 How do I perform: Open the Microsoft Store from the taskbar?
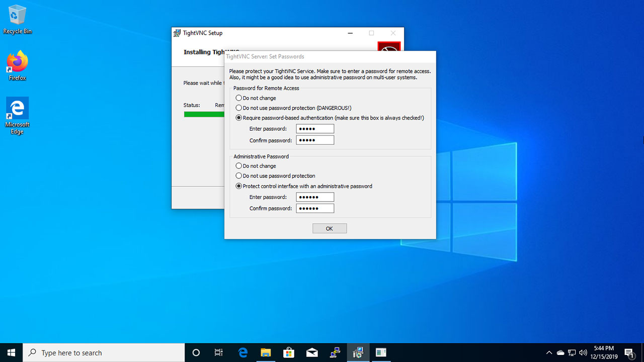pyautogui.click(x=289, y=352)
